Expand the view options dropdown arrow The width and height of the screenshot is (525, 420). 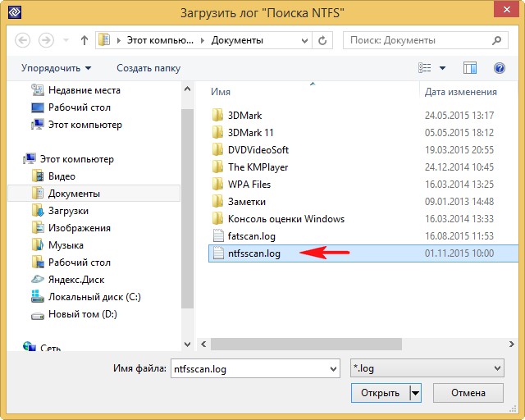(443, 68)
